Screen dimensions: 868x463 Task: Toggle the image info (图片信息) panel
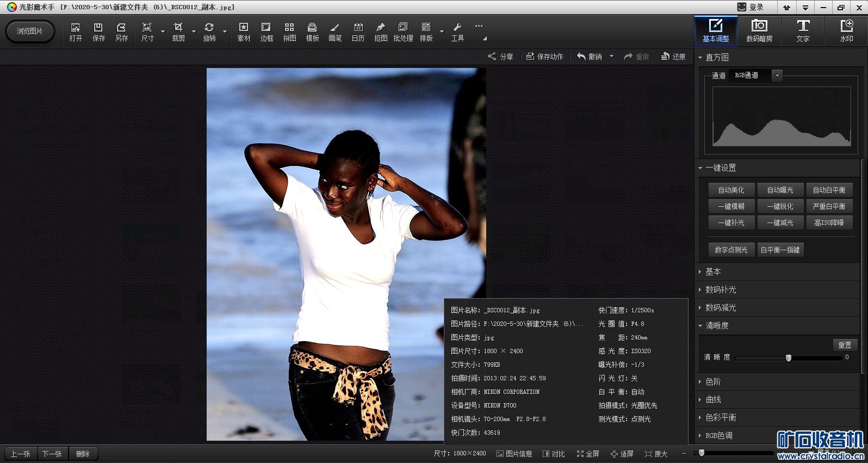(x=514, y=454)
